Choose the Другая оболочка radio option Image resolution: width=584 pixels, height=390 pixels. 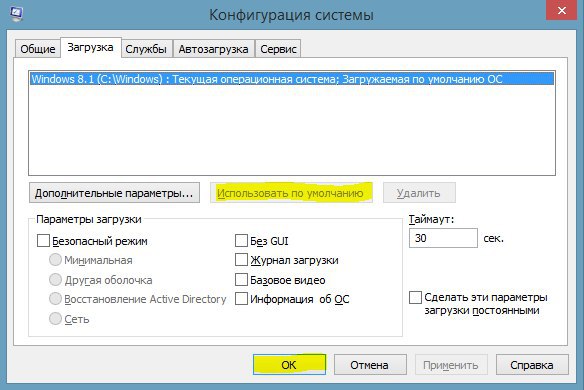(x=55, y=279)
